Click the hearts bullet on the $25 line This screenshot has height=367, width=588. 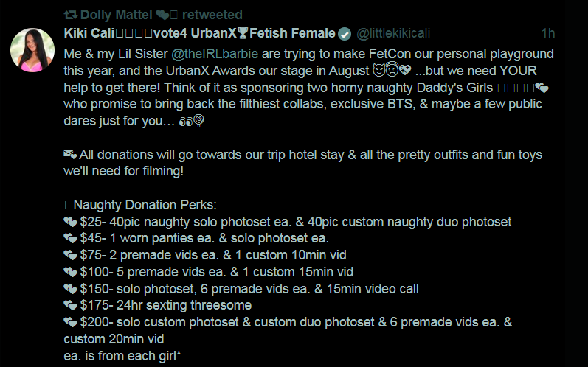70,222
